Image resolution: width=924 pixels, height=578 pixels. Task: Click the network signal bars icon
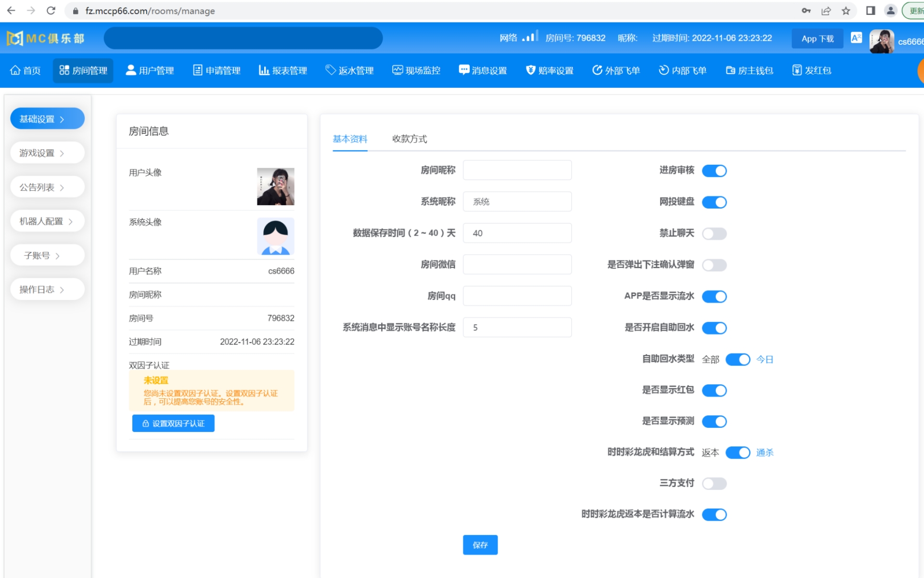click(530, 37)
